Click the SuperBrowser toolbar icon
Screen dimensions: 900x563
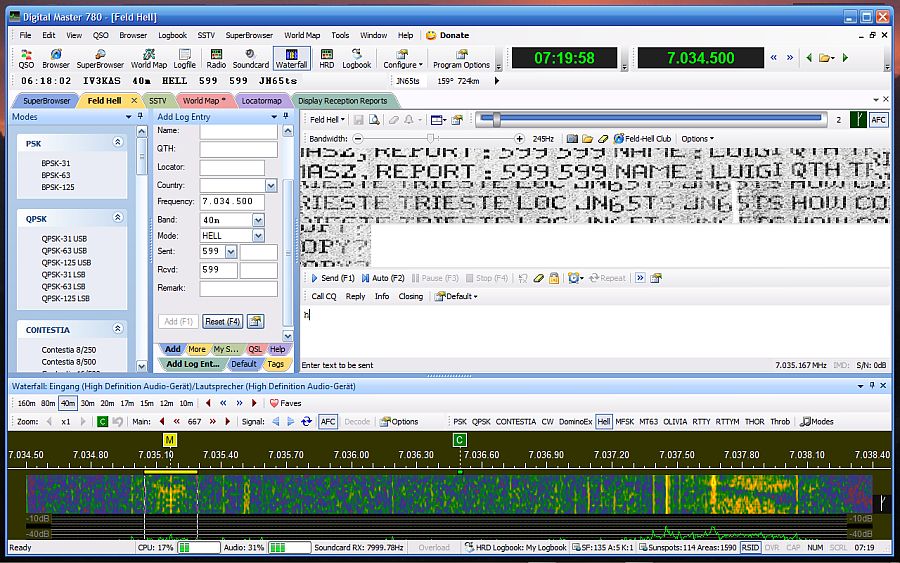click(x=100, y=58)
